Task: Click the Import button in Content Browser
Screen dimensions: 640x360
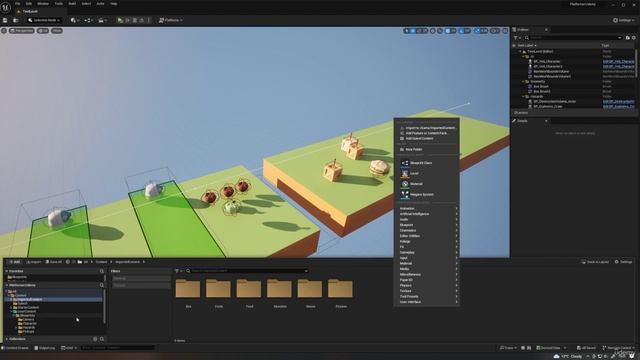Action: tap(33, 262)
